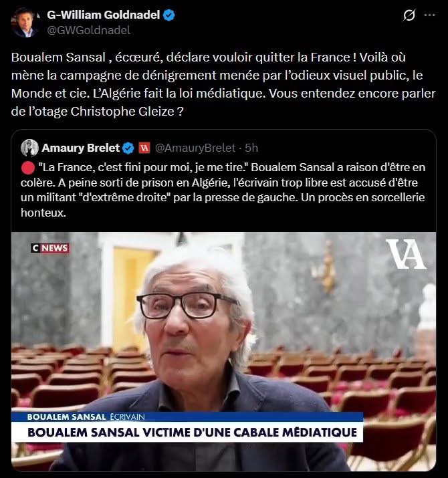Open the Grok explain icon
Viewport: 448px width, 478px height.
tap(409, 15)
